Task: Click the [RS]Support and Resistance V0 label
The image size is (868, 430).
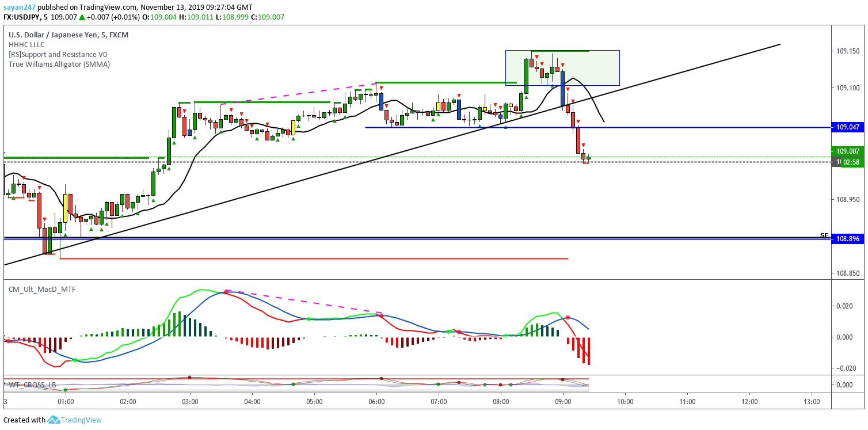Action: click(58, 54)
